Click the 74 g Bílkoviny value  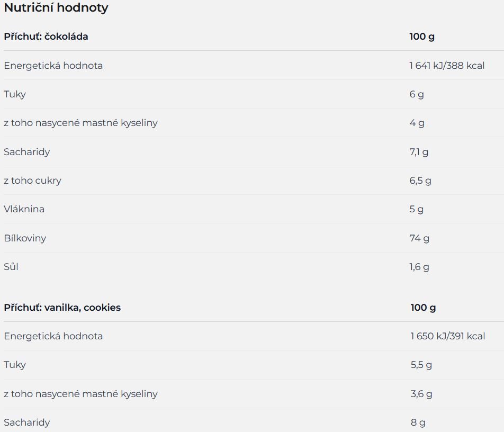tap(419, 238)
